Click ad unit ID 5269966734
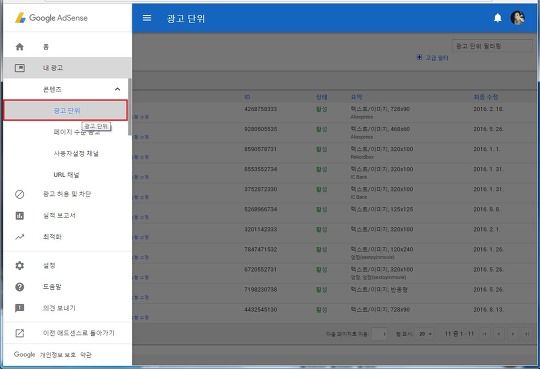This screenshot has height=369, width=540. pyautogui.click(x=260, y=209)
